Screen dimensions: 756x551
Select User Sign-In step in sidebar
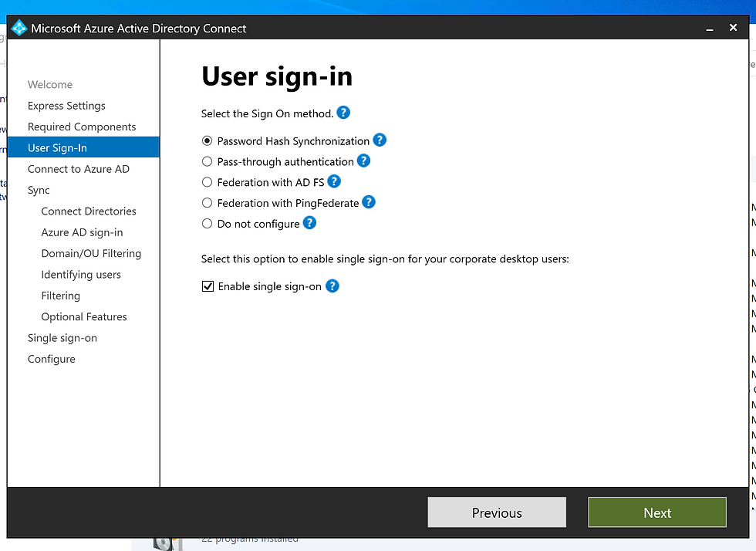coord(83,147)
